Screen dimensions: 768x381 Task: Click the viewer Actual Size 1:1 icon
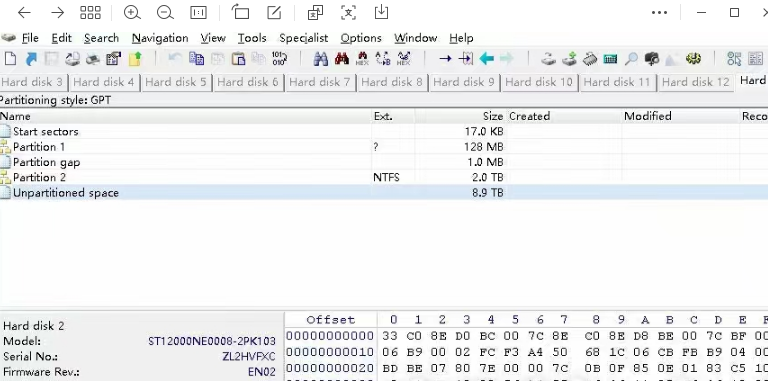tap(198, 13)
